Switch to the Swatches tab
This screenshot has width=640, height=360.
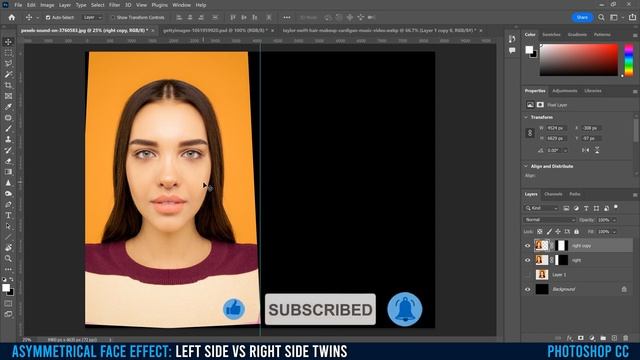pyautogui.click(x=551, y=34)
